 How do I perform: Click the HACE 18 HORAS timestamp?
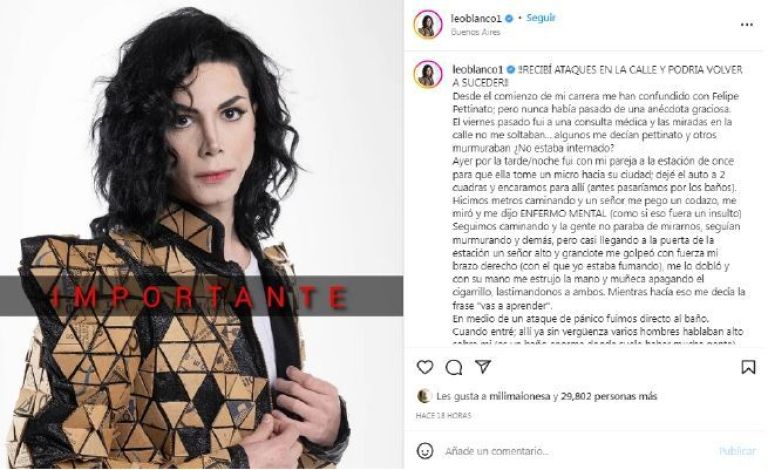click(443, 416)
